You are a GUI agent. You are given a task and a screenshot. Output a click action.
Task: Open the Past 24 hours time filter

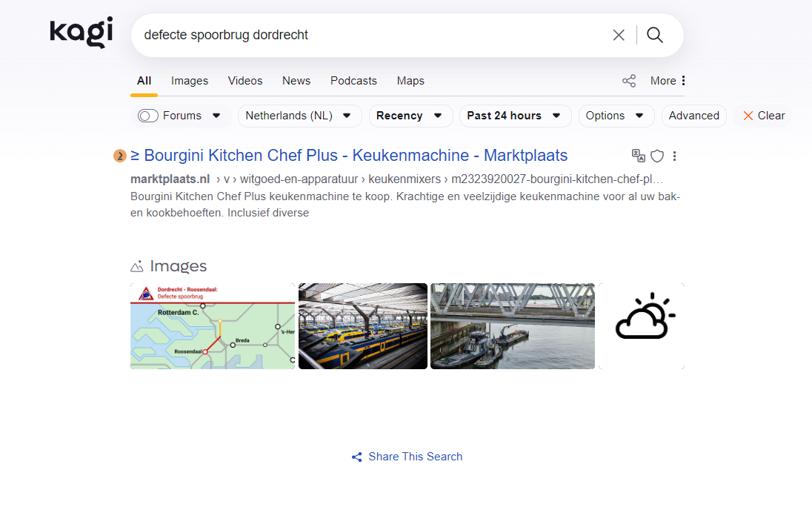click(x=514, y=116)
